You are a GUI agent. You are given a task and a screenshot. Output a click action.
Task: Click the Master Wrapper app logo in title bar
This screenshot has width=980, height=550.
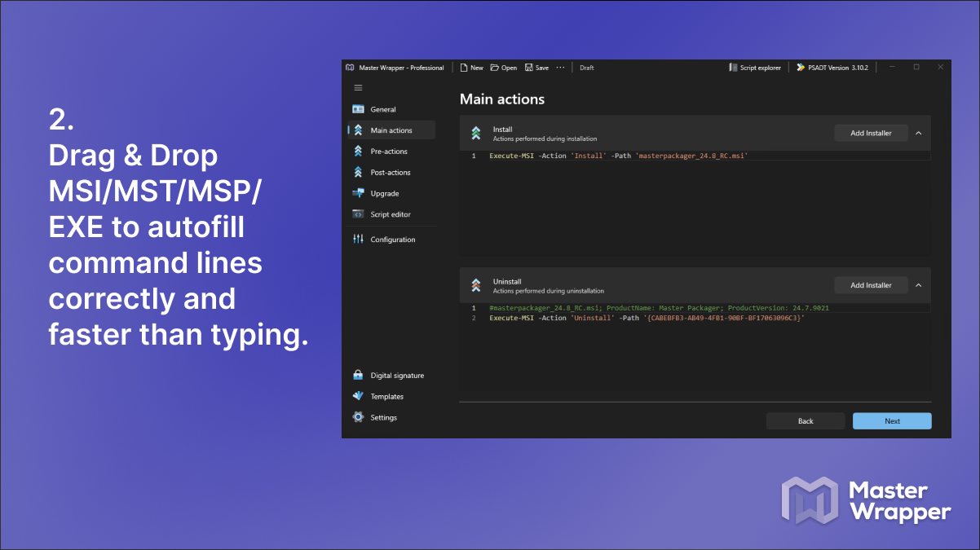click(x=350, y=68)
